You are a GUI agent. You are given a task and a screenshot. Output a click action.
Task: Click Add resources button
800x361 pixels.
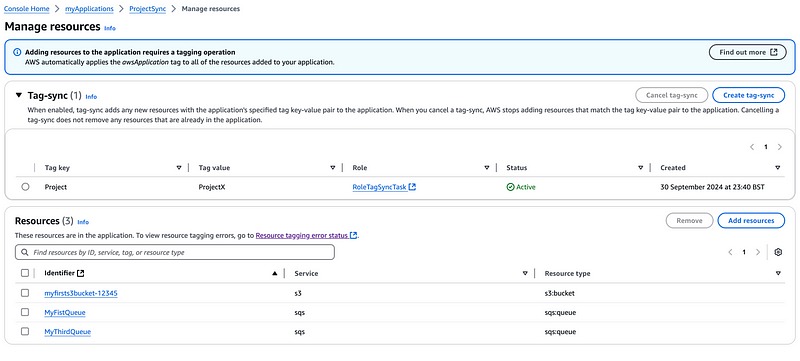(x=751, y=220)
